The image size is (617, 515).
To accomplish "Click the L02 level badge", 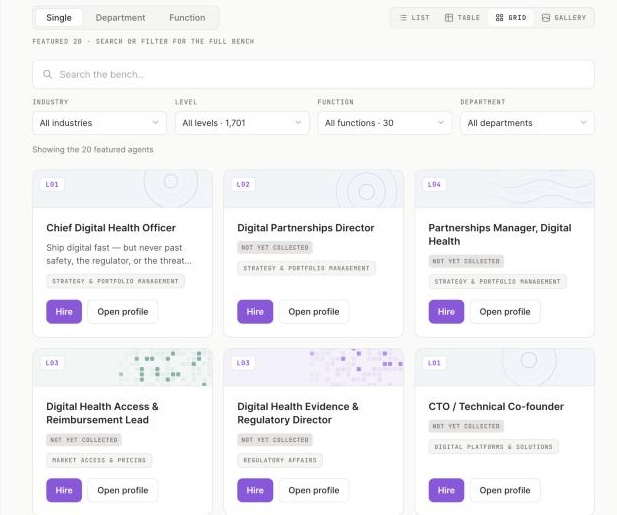I will click(243, 185).
